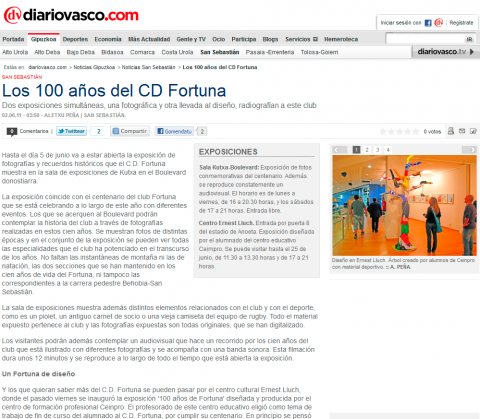
Task: Open the Costa Urola subsection
Action: click(x=177, y=52)
